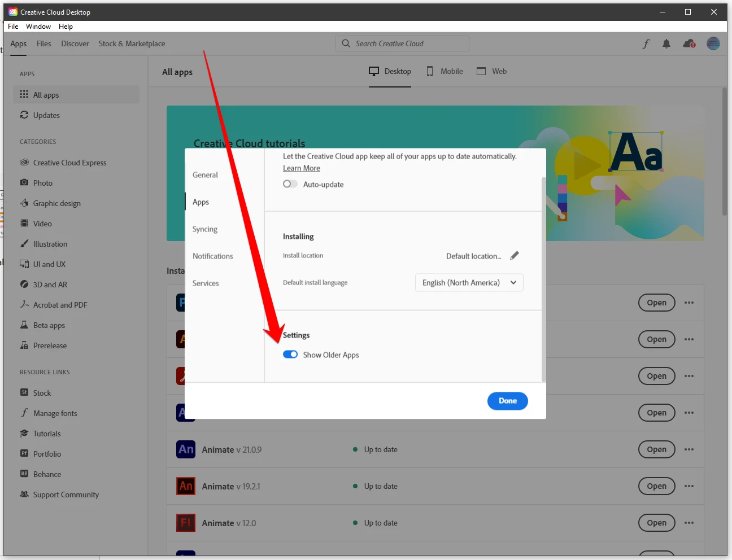Click the fonts icon in header

pyautogui.click(x=646, y=44)
